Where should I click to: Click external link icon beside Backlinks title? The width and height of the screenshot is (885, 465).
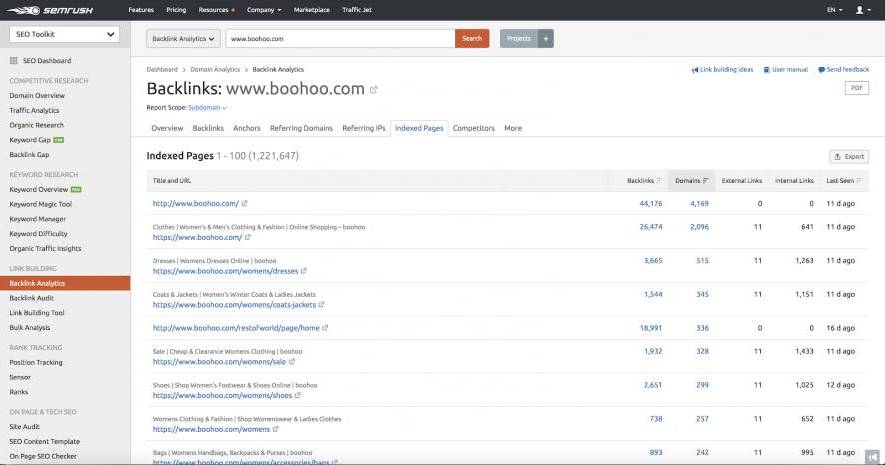374,90
